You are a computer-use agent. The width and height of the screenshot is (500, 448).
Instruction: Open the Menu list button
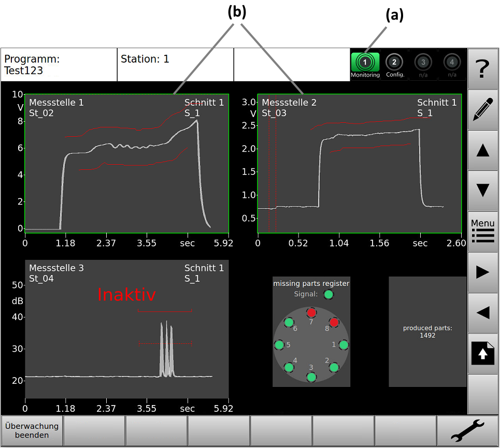[483, 232]
